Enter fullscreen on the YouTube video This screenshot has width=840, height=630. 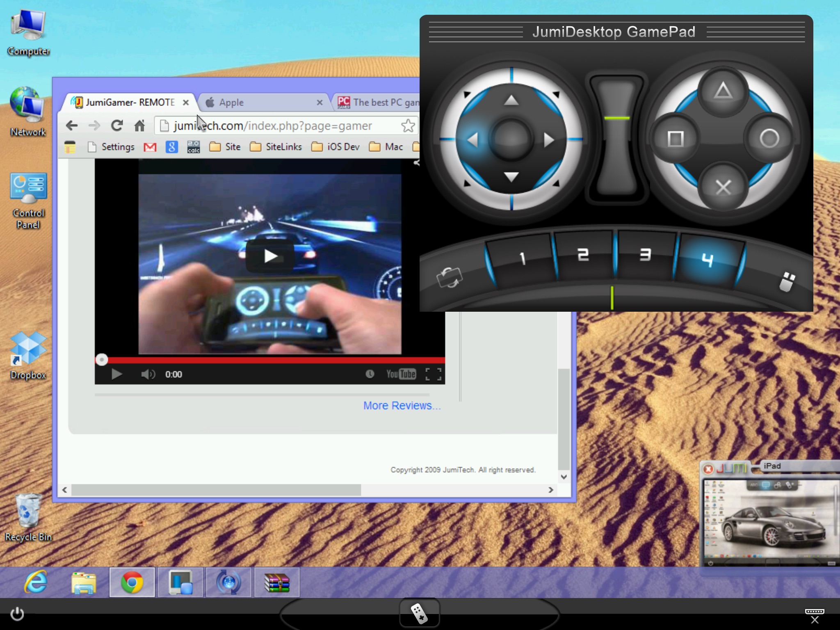click(433, 374)
